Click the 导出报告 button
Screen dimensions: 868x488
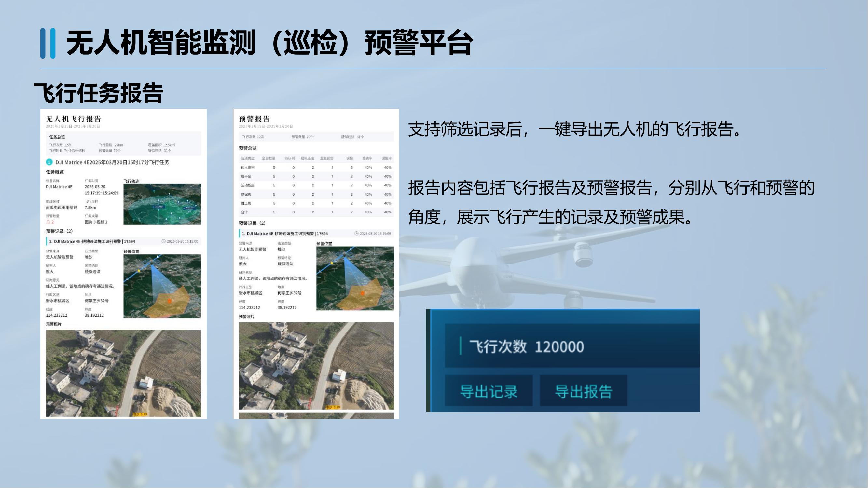pos(583,391)
